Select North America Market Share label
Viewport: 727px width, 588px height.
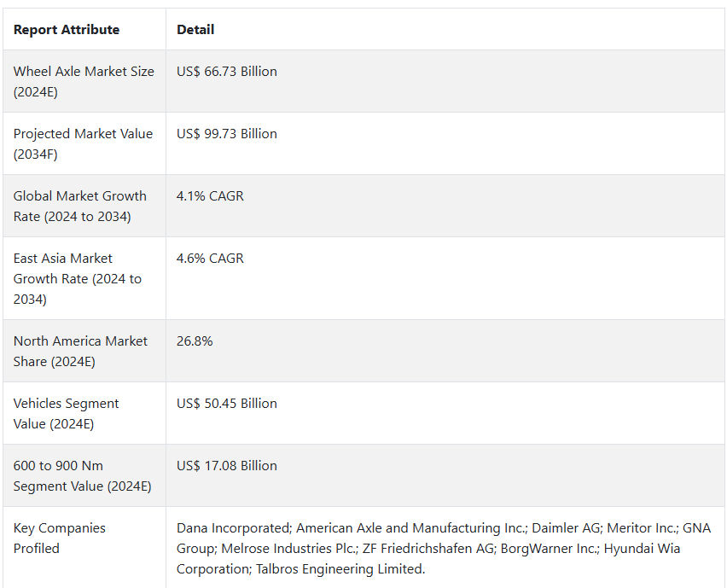pyautogui.click(x=80, y=351)
